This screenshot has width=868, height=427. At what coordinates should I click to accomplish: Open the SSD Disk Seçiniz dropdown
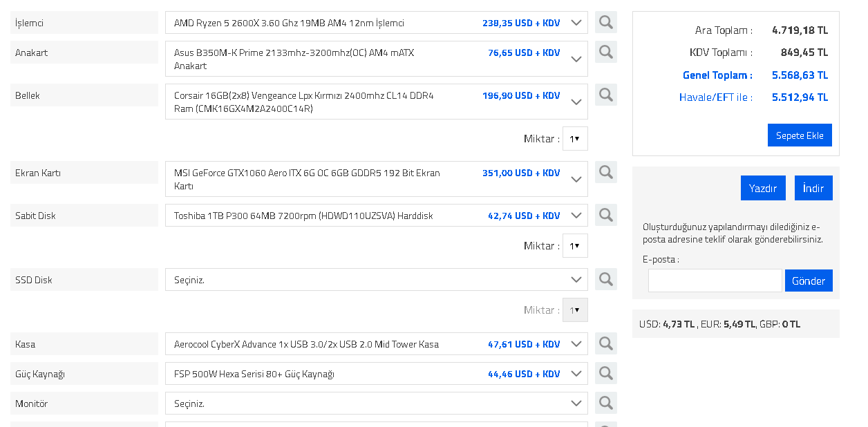point(376,280)
